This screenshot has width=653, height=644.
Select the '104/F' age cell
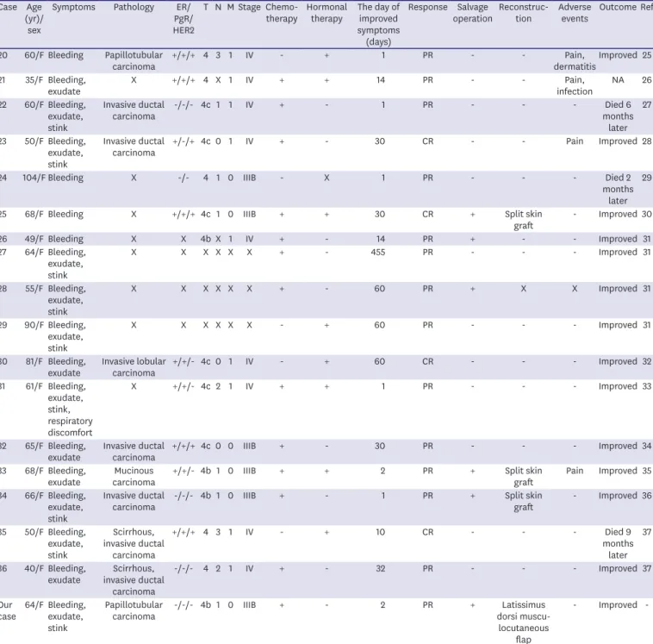pos(34,178)
